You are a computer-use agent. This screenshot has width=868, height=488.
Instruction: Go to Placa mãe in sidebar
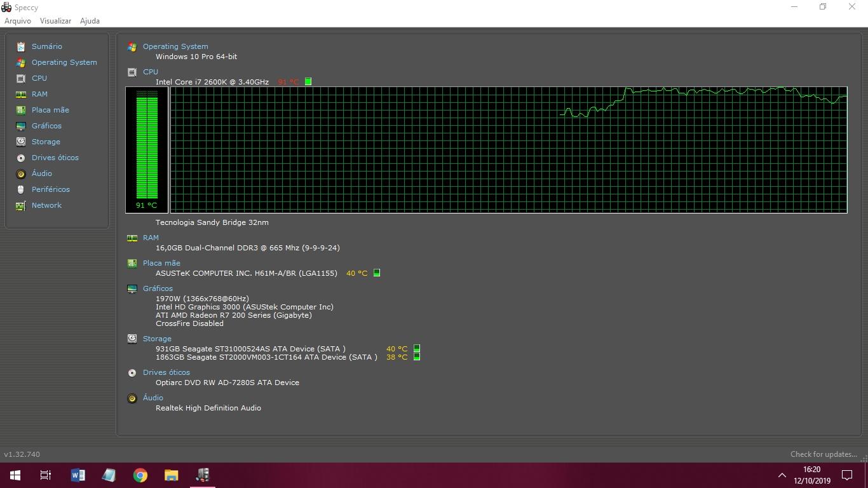[50, 110]
